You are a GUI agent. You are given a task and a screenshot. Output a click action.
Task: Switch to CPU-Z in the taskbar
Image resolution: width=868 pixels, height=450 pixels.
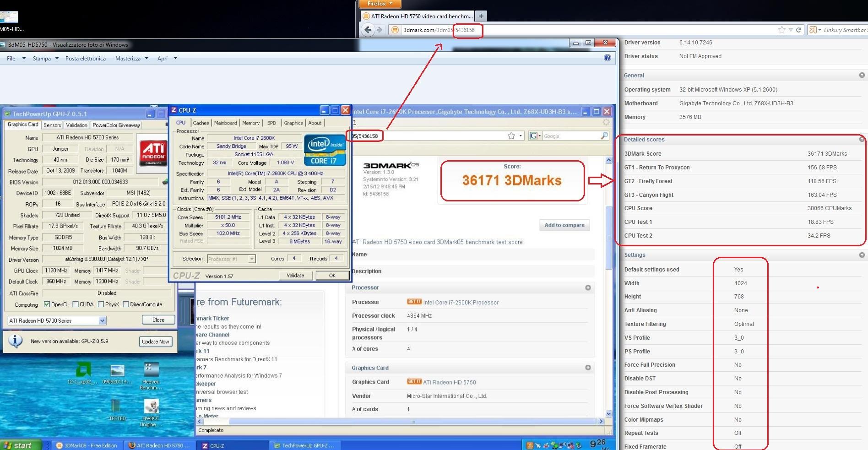click(232, 445)
